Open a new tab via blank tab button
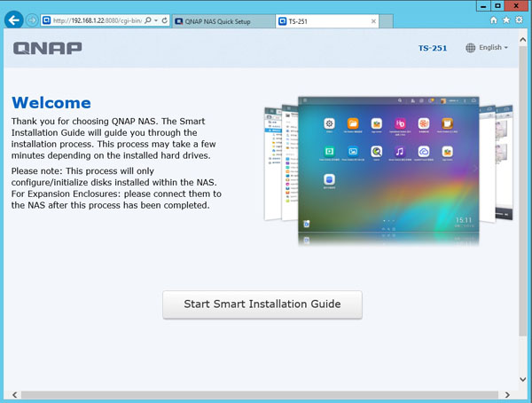Viewport: 532px width, 403px height. point(386,21)
